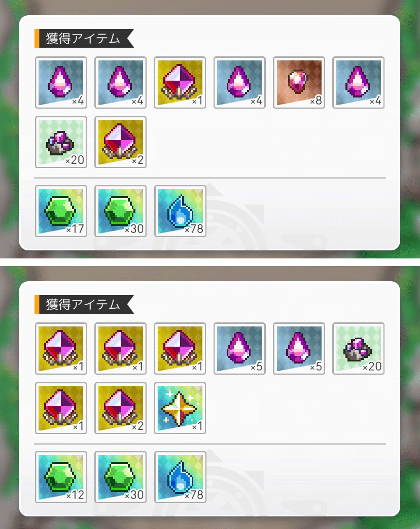Select green hexagon gem ×30 in top panel
420x529 pixels.
coord(120,211)
